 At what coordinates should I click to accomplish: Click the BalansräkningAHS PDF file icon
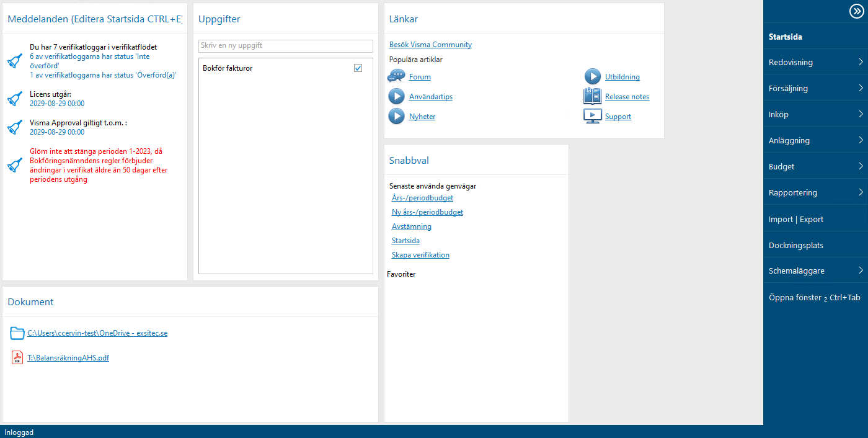tap(17, 357)
